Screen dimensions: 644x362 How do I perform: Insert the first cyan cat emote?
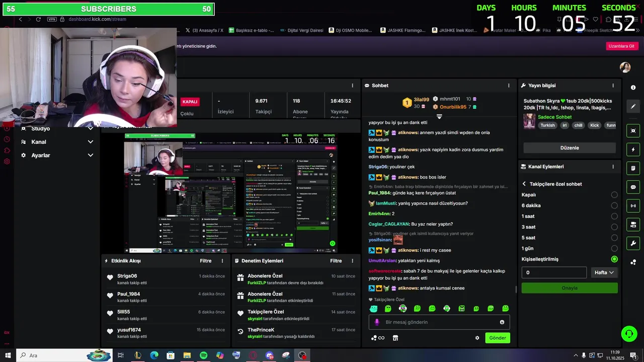point(373,309)
